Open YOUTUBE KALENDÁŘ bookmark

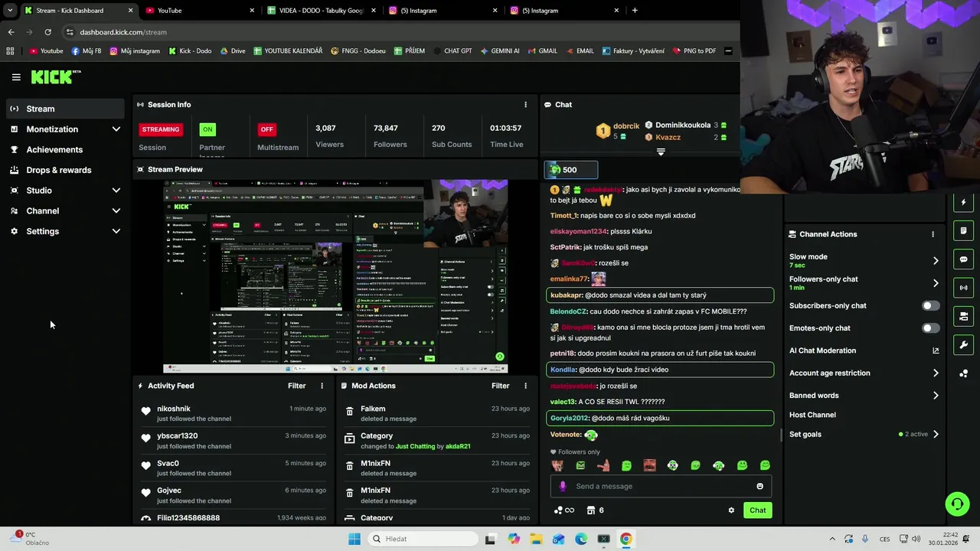[x=288, y=51]
